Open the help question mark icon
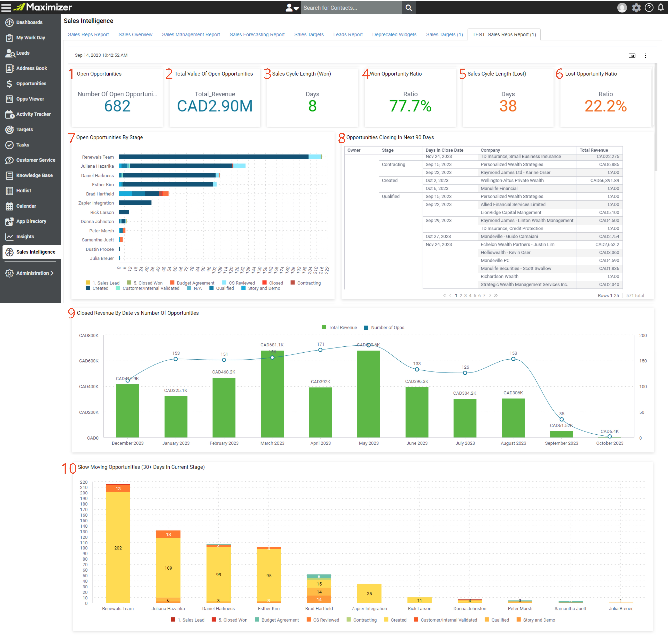This screenshot has width=668, height=644. (649, 7)
